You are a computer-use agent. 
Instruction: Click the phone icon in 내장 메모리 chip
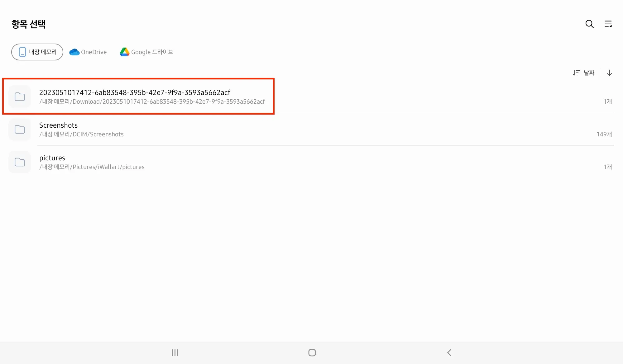(x=22, y=52)
